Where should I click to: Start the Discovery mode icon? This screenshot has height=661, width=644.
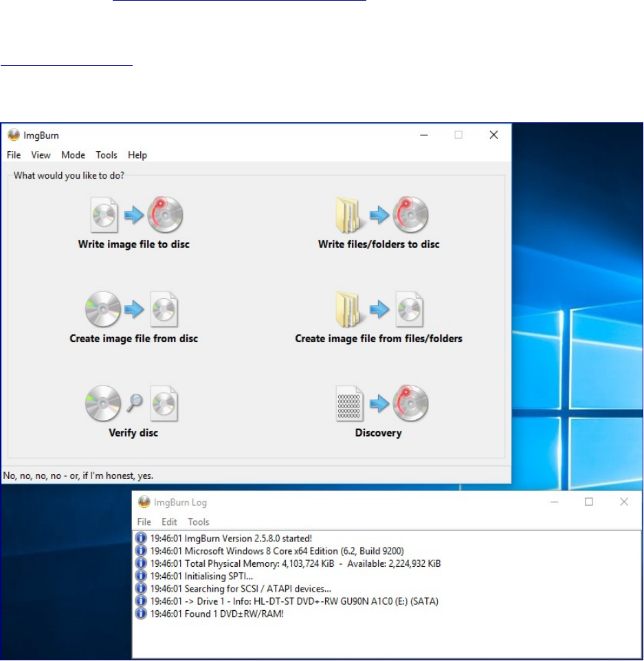(x=380, y=403)
